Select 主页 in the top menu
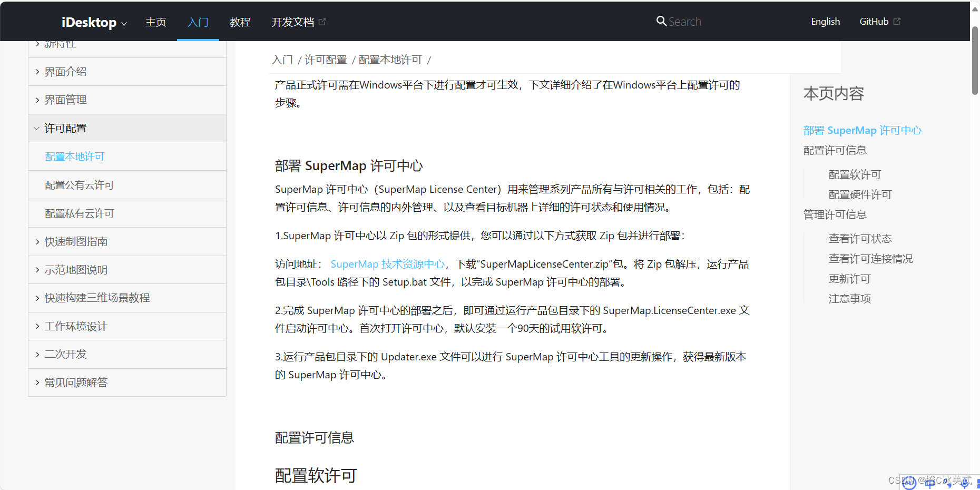The image size is (980, 490). [156, 22]
